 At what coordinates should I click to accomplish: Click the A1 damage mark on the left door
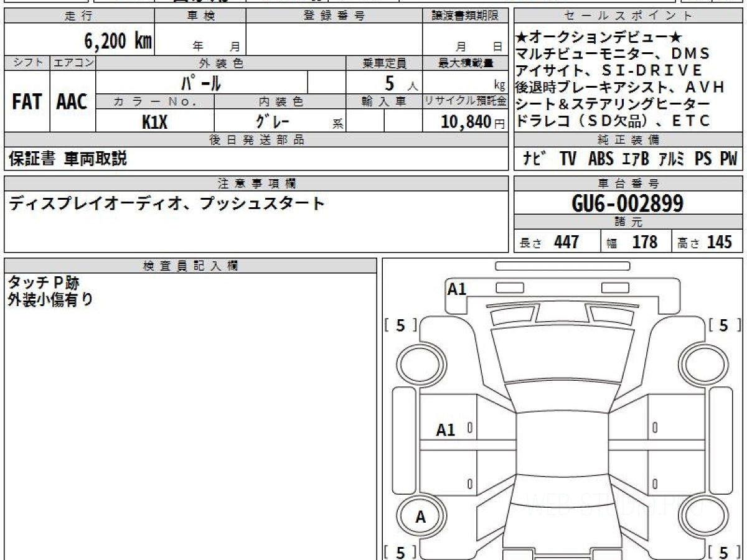click(x=446, y=429)
